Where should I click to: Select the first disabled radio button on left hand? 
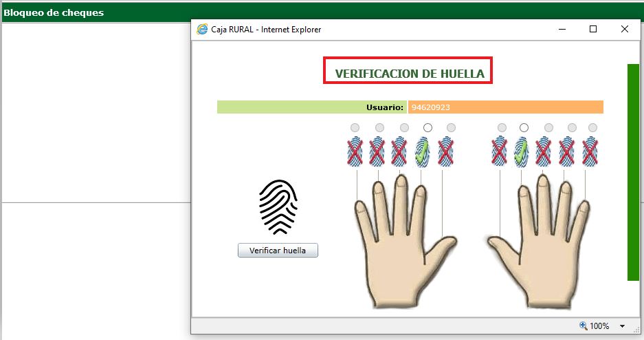[x=355, y=128]
